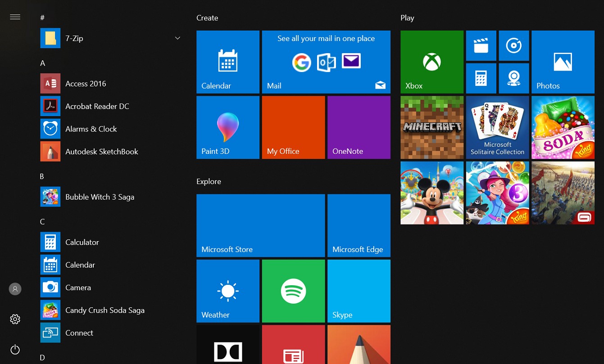Image resolution: width=604 pixels, height=364 pixels.
Task: Click the Play group title
Action: (407, 18)
